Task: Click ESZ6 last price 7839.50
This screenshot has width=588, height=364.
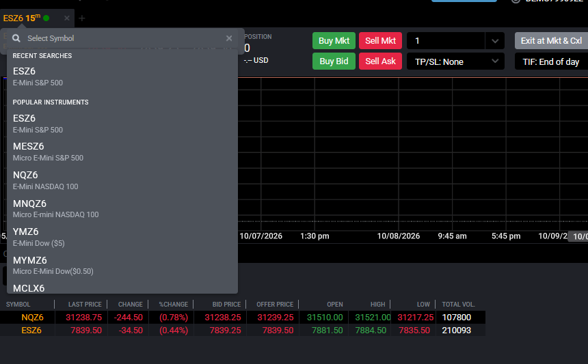Action: pos(86,331)
